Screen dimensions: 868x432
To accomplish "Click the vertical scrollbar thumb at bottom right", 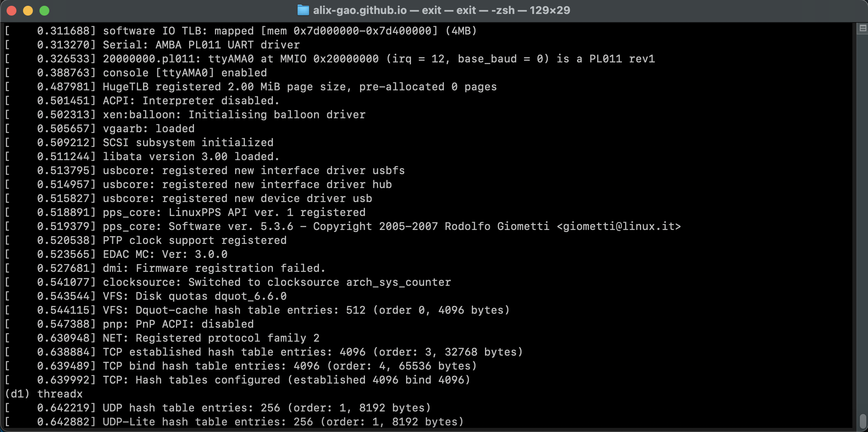I will click(x=863, y=421).
